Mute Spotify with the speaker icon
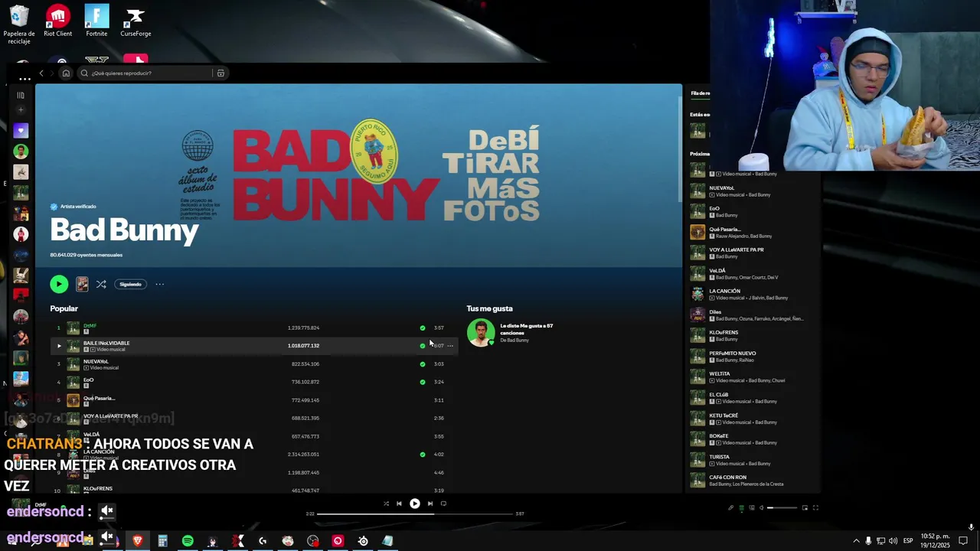This screenshot has width=980, height=551. pyautogui.click(x=762, y=508)
